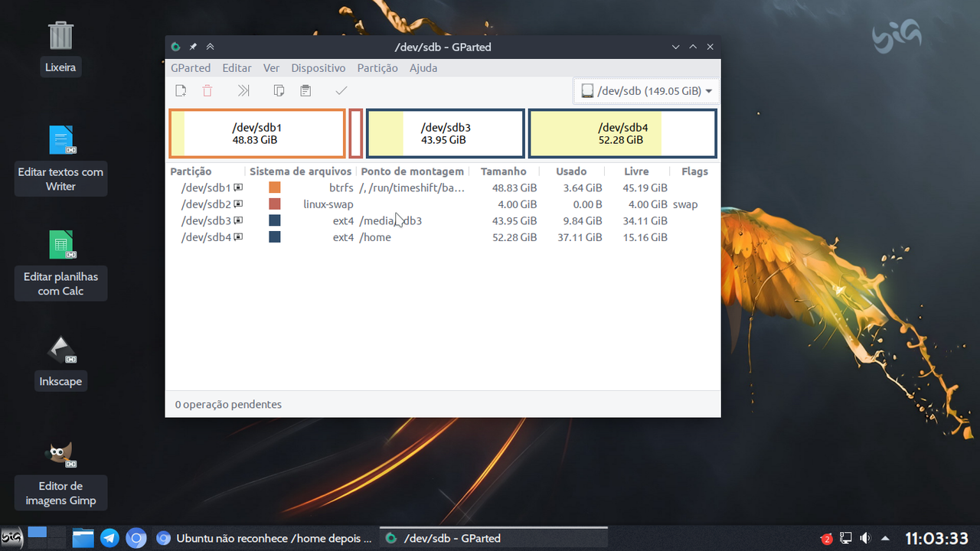Click the 0 operação pendentes status text
The image size is (980, 551).
(228, 404)
